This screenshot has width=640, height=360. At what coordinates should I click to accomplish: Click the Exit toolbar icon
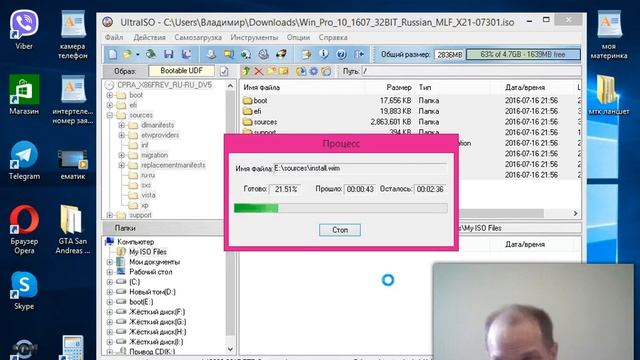coord(359,54)
